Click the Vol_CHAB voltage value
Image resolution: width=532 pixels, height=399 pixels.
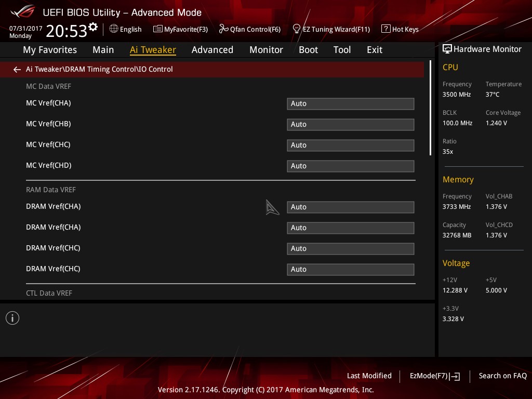click(x=496, y=207)
